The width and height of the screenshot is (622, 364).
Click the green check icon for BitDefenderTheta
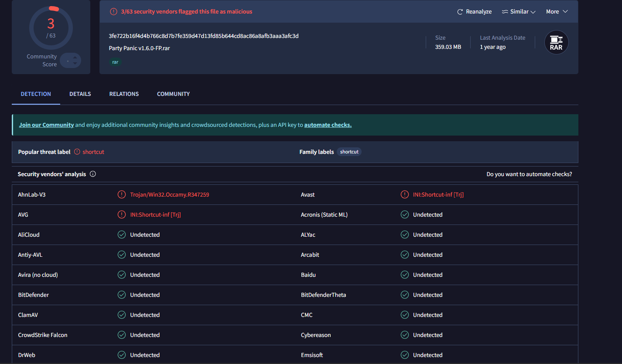(x=405, y=295)
